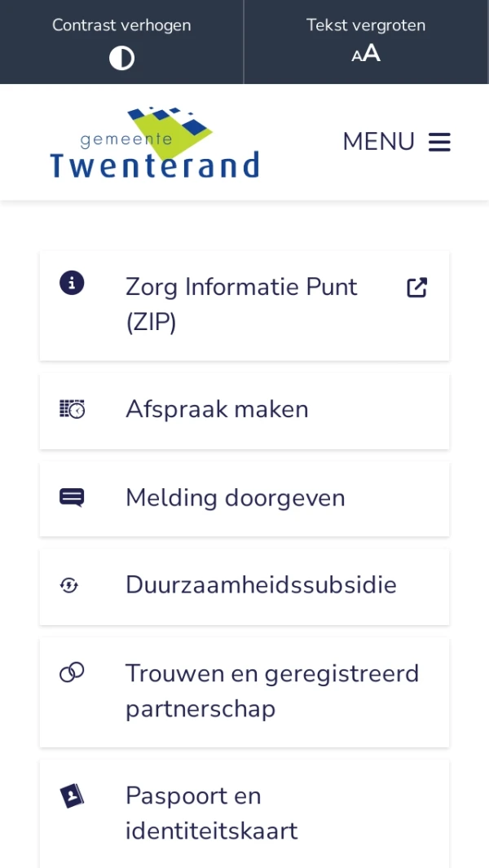
Task: Click the gemeente Twenterand logo
Action: click(x=154, y=143)
